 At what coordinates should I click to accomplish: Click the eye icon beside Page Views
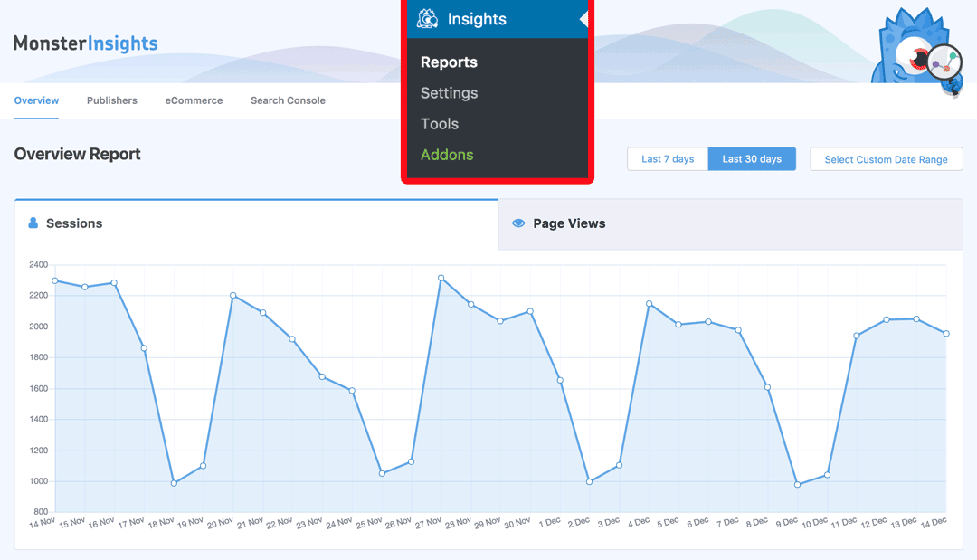(x=517, y=223)
